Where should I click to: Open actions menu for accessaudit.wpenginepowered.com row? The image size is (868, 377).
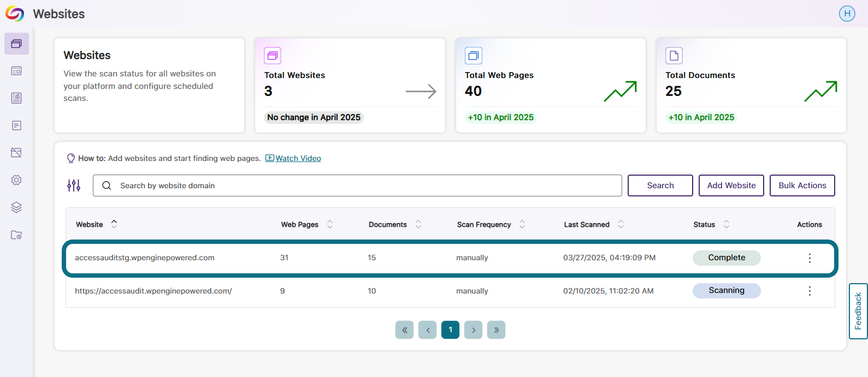coord(810,291)
